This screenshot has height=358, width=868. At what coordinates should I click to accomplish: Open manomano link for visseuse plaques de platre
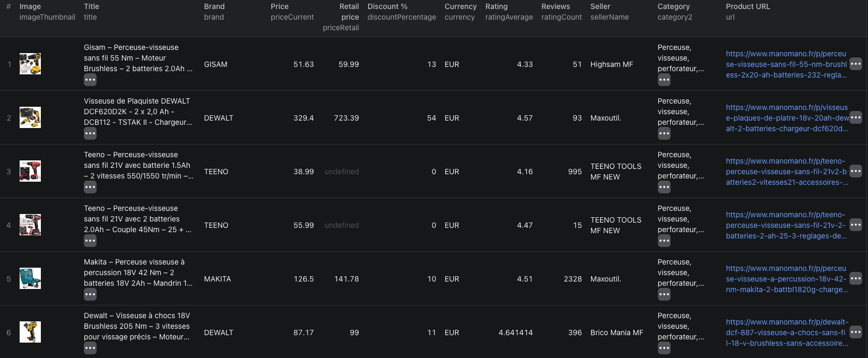787,118
